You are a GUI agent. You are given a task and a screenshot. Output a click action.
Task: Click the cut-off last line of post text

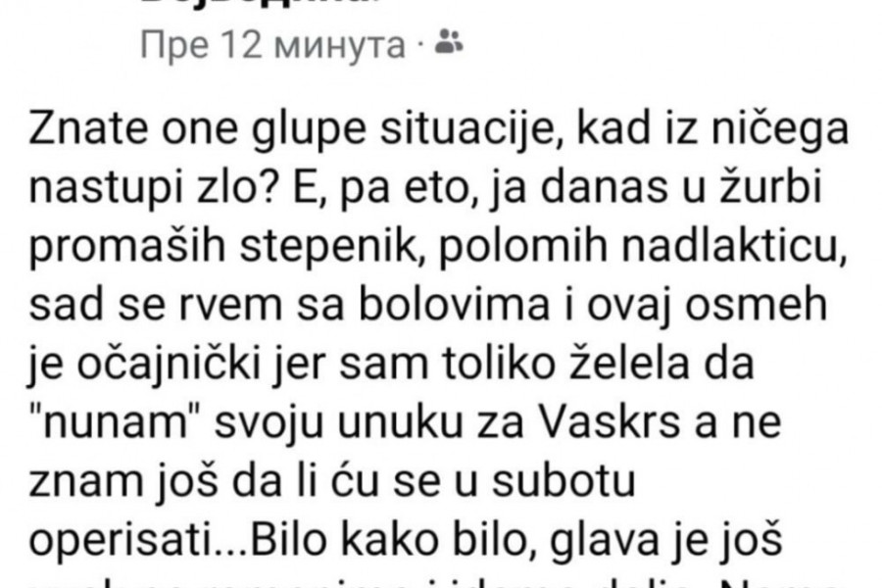point(439,583)
